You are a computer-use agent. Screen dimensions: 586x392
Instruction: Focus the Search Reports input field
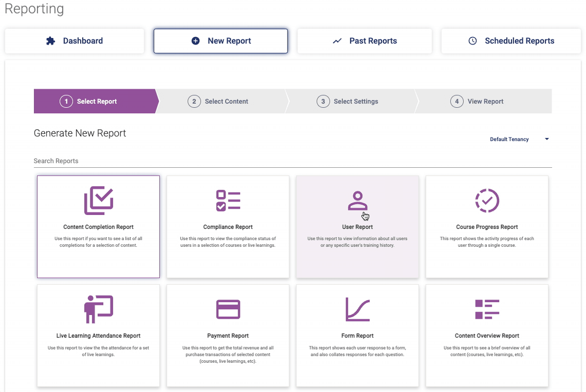pyautogui.click(x=293, y=161)
